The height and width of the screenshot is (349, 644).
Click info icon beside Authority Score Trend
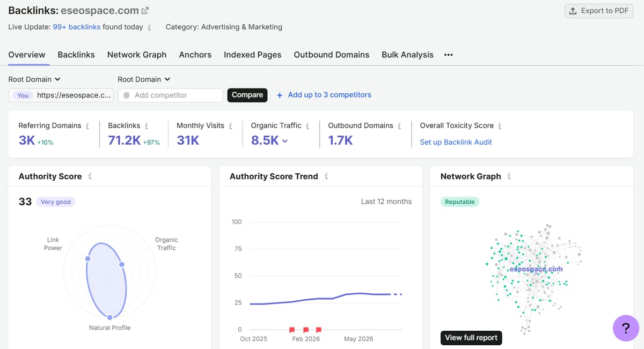pyautogui.click(x=326, y=176)
